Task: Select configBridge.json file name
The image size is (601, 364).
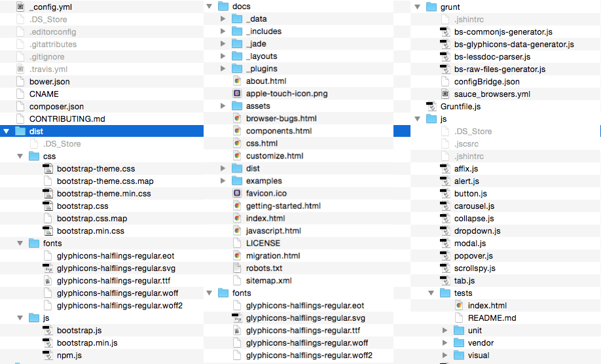Action: click(487, 82)
